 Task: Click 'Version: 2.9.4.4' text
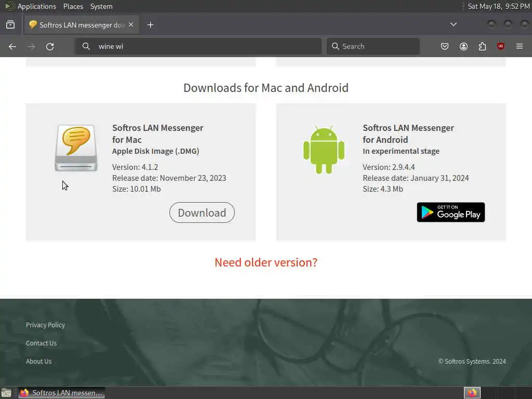click(x=389, y=167)
